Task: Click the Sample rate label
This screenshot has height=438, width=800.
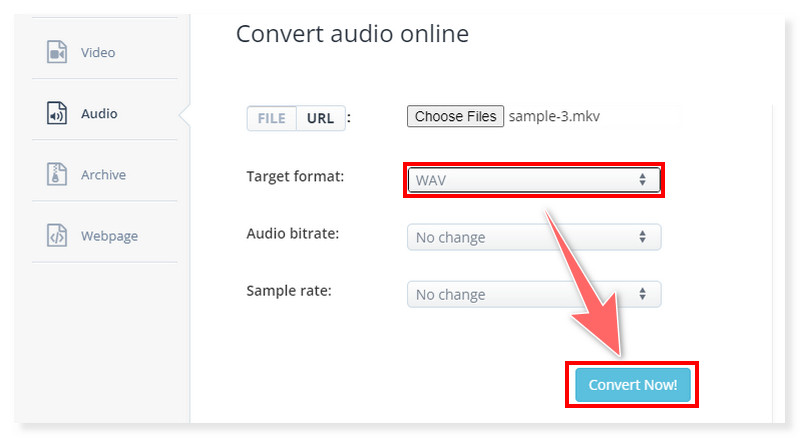Action: point(289,291)
